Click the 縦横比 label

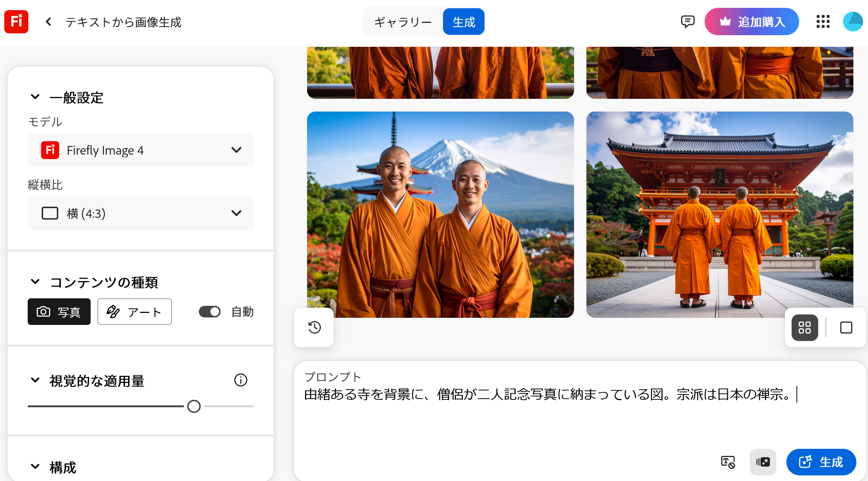coord(45,185)
